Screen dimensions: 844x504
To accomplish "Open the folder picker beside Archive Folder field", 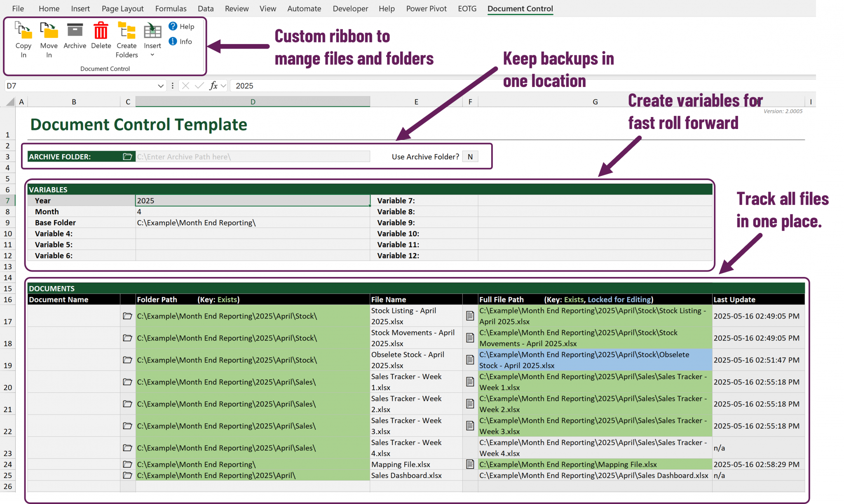I will 127,156.
